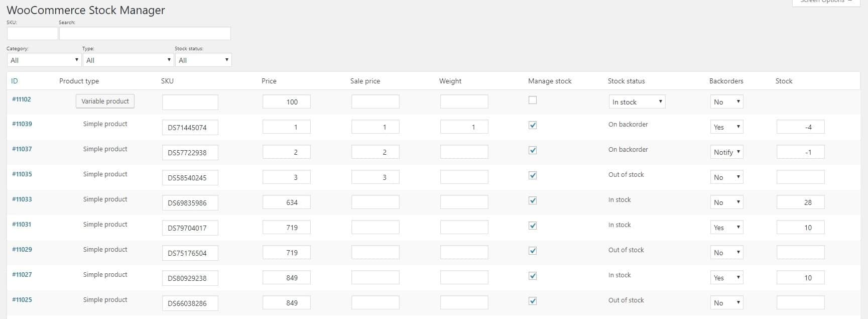
Task: Focus the Search text field
Action: tap(145, 34)
